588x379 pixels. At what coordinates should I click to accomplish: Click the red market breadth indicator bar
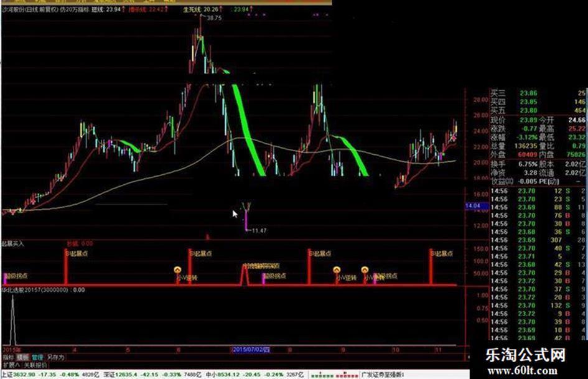point(347,375)
